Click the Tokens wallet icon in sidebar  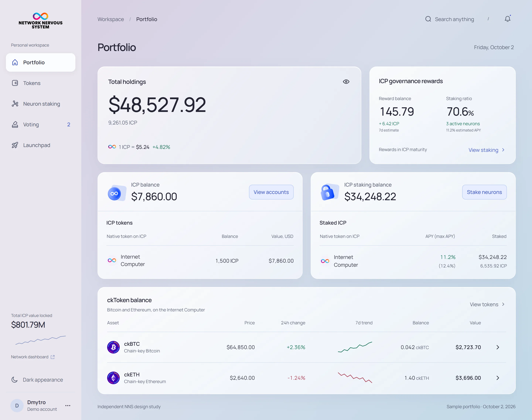pyautogui.click(x=15, y=83)
